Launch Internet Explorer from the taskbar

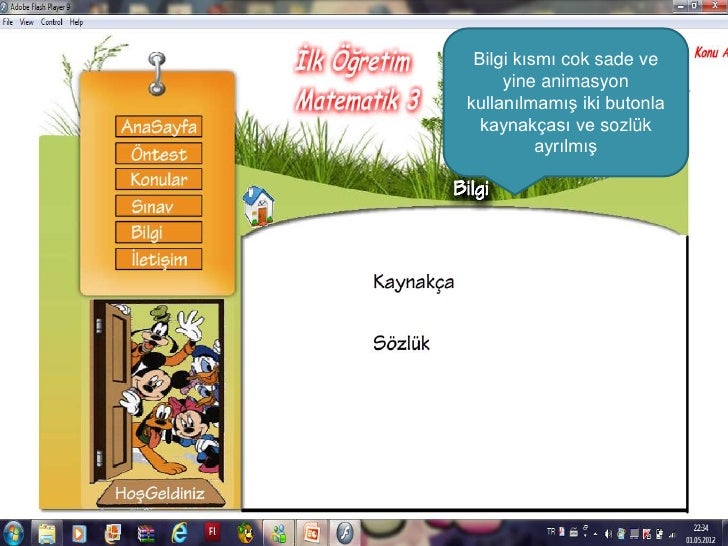point(179,533)
